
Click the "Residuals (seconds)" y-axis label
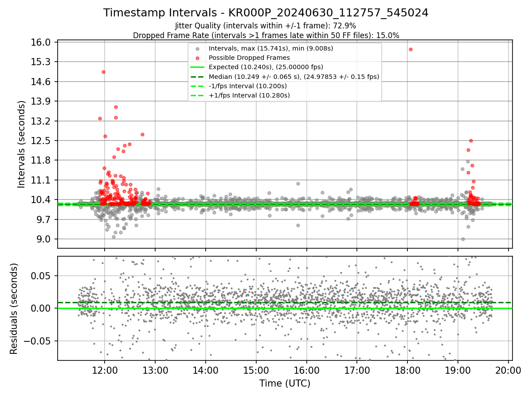[14, 309]
